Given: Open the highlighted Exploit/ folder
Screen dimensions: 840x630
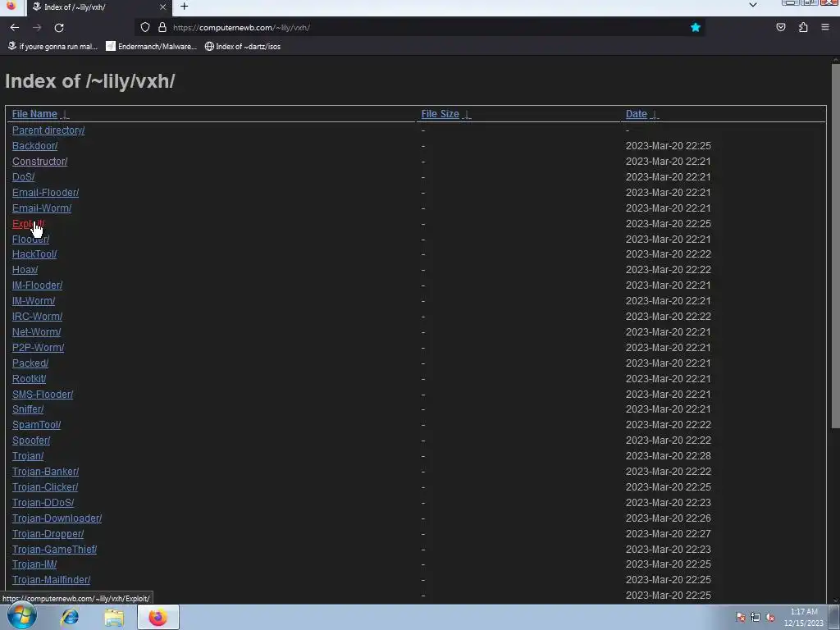Looking at the screenshot, I should coord(28,224).
